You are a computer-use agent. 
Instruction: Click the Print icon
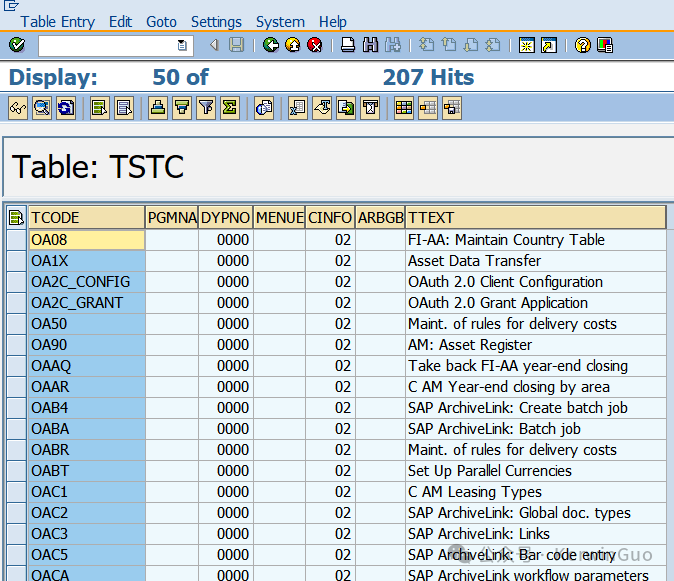348,45
